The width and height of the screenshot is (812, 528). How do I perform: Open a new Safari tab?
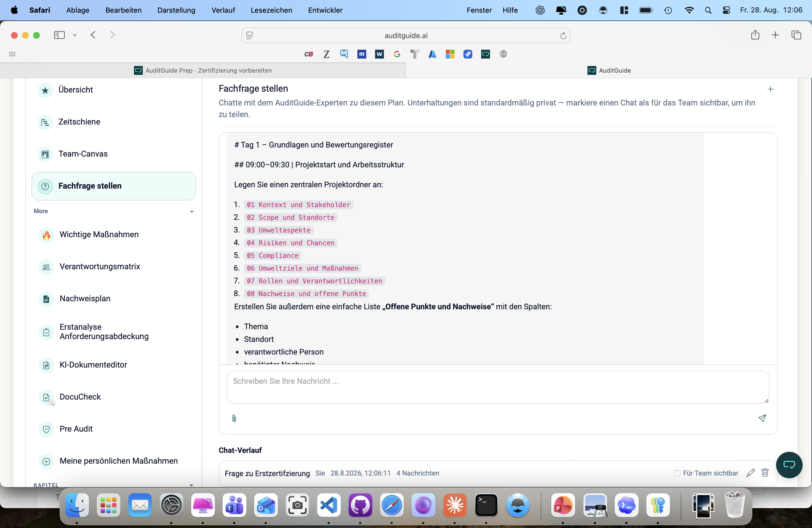pyautogui.click(x=775, y=35)
